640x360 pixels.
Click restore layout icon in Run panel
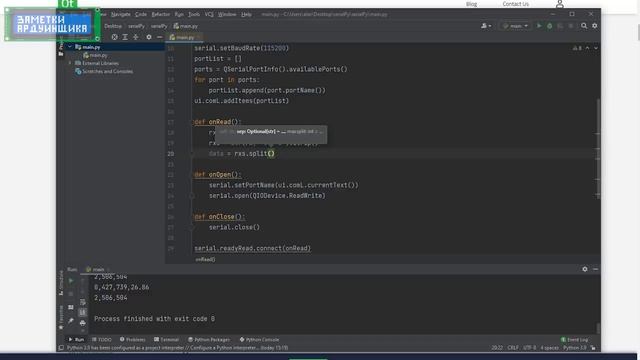pyautogui.click(x=71, y=307)
